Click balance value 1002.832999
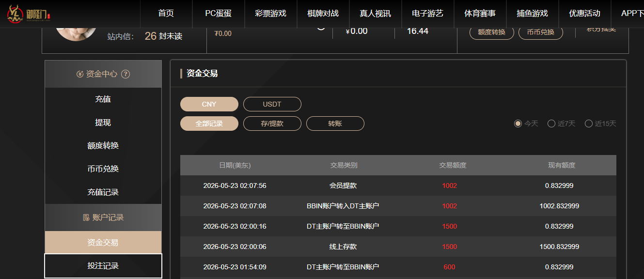644x279 pixels. (x=559, y=206)
